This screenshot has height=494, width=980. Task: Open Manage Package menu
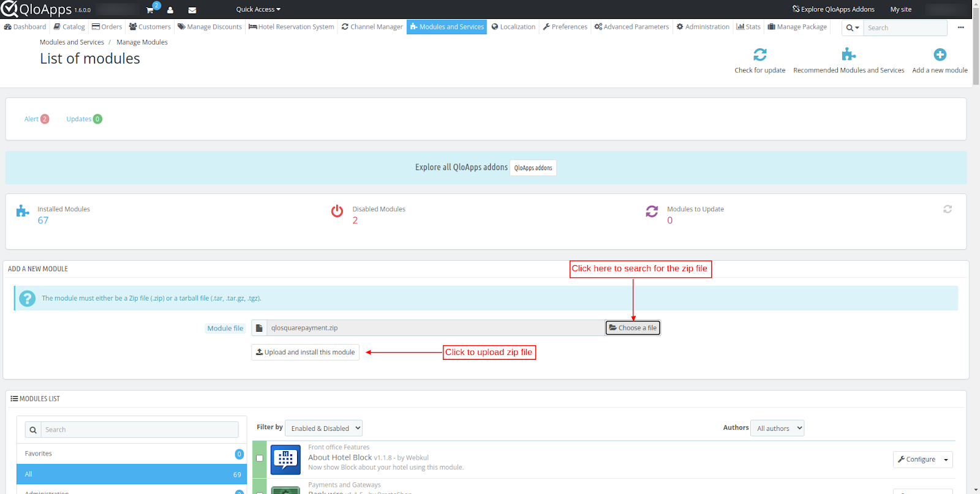tap(797, 27)
